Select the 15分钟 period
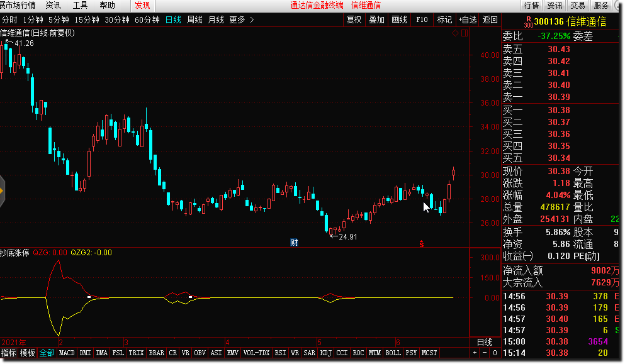Screen dimensions: 625x364 [87, 19]
